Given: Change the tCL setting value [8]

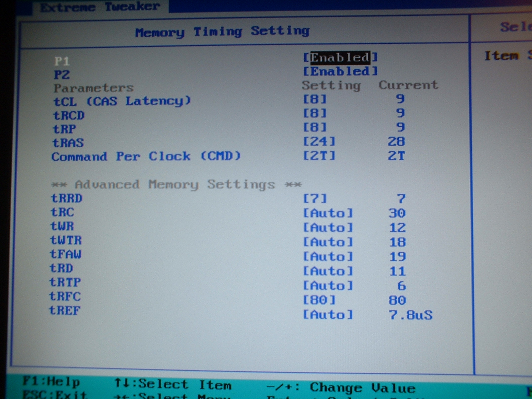Looking at the screenshot, I should (x=315, y=99).
